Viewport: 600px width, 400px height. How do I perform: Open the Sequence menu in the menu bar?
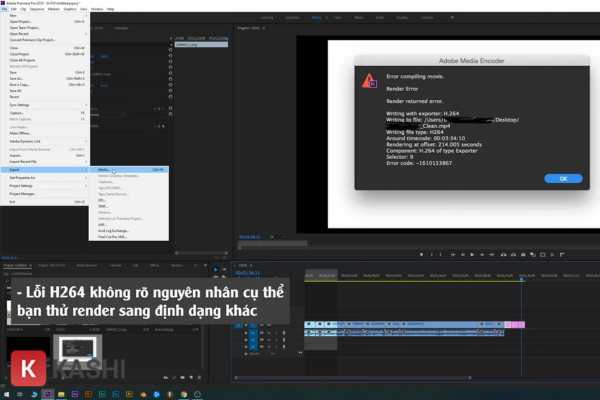click(x=37, y=9)
